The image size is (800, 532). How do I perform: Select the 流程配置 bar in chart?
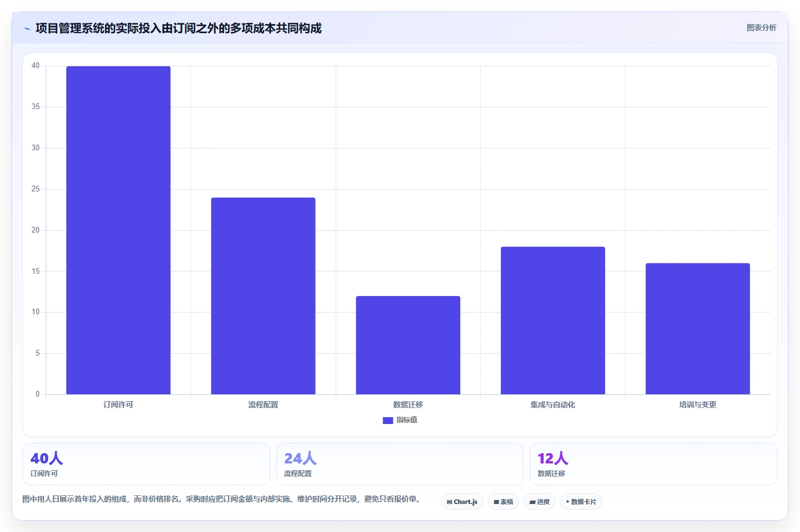(x=263, y=296)
